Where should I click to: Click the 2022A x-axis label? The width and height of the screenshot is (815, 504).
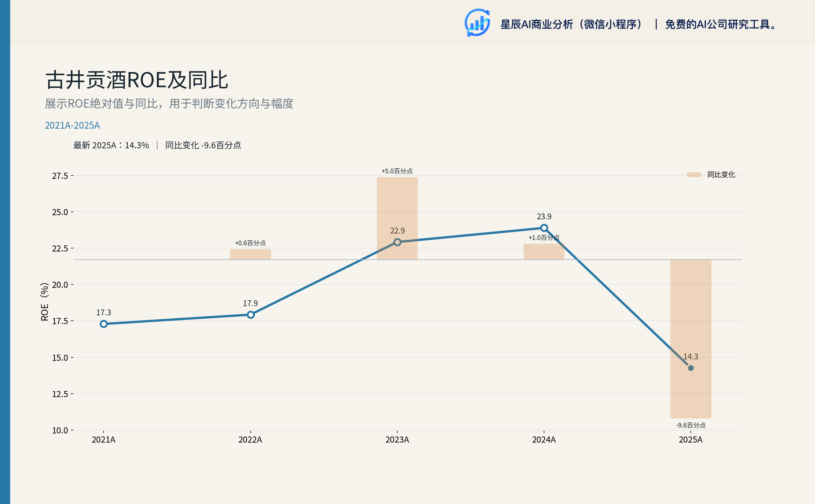250,440
